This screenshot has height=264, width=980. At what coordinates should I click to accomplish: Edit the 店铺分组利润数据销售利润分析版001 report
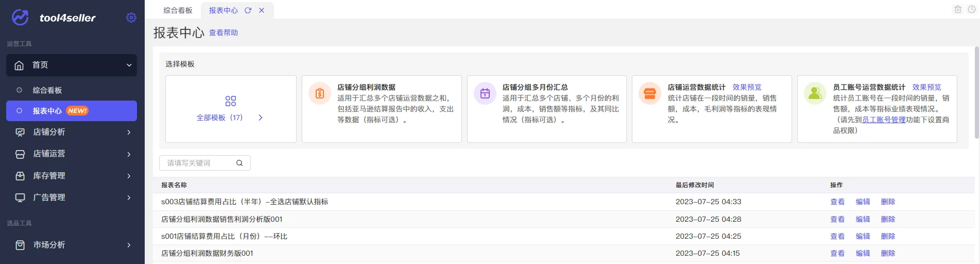click(x=863, y=219)
